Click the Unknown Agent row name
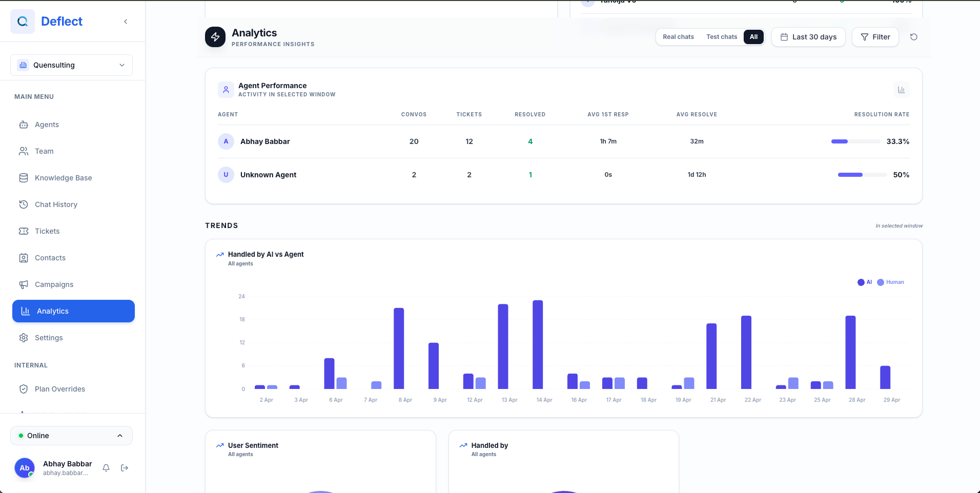 click(x=268, y=175)
